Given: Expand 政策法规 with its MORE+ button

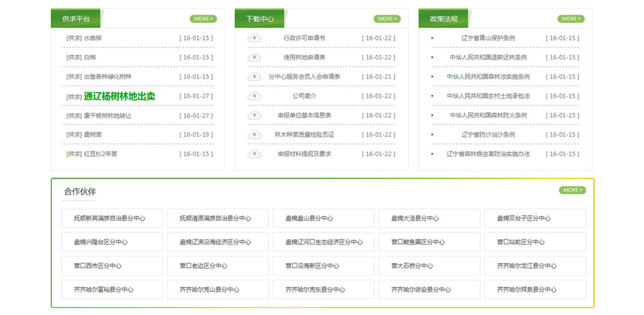Looking at the screenshot, I should click(x=571, y=19).
